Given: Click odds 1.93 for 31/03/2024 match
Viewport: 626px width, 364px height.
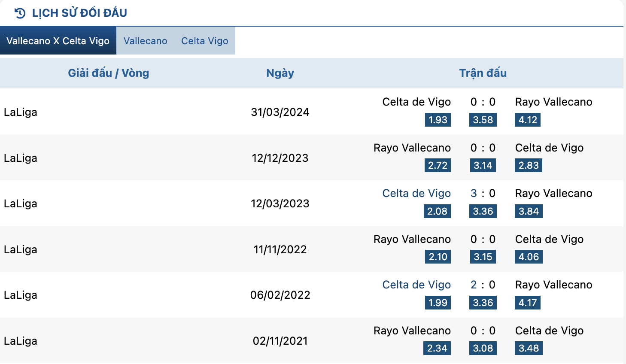Looking at the screenshot, I should (x=438, y=120).
